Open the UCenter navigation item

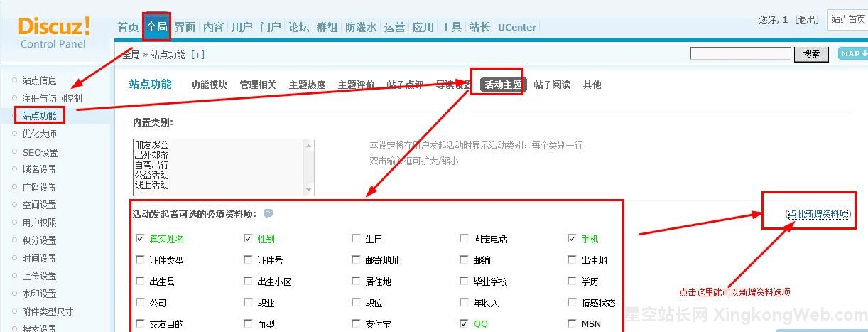517,27
